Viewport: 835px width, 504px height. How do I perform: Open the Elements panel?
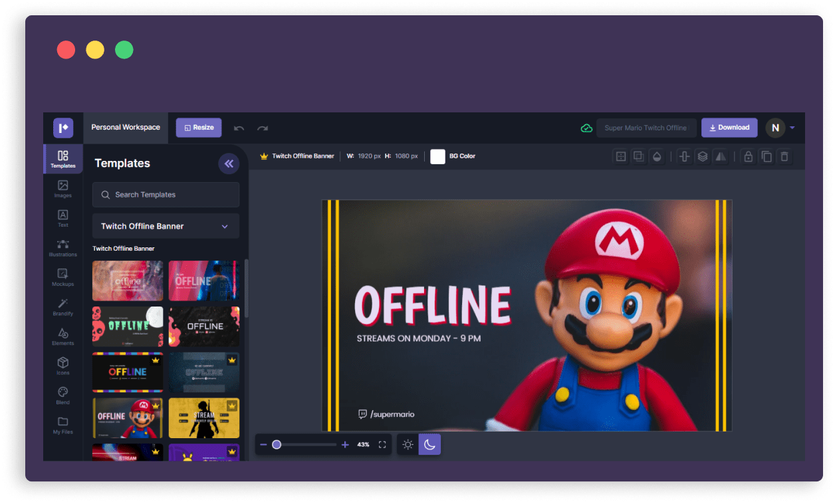pyautogui.click(x=62, y=337)
